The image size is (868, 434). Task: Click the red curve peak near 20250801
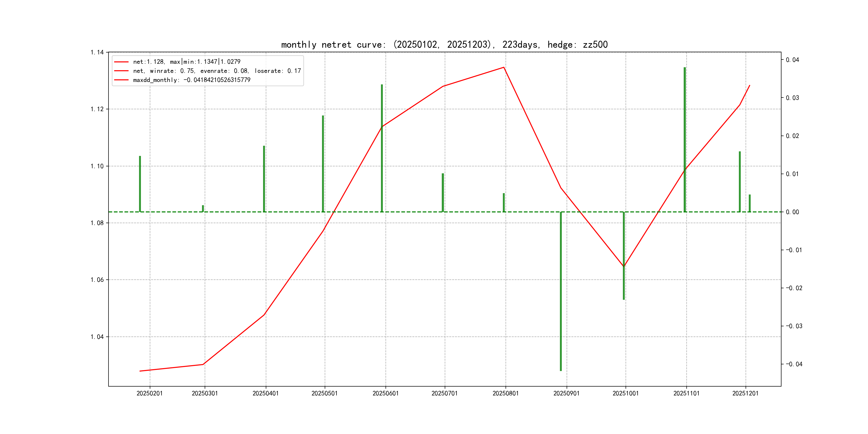point(504,68)
